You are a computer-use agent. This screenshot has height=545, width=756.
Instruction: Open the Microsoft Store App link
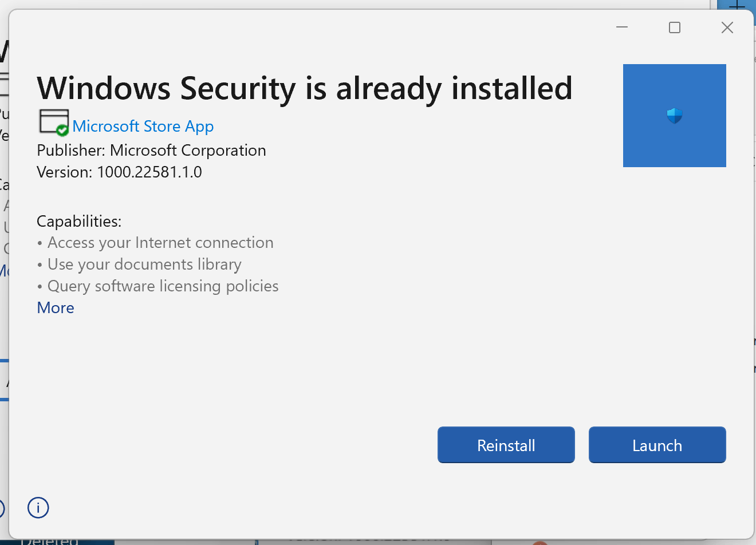[143, 126]
